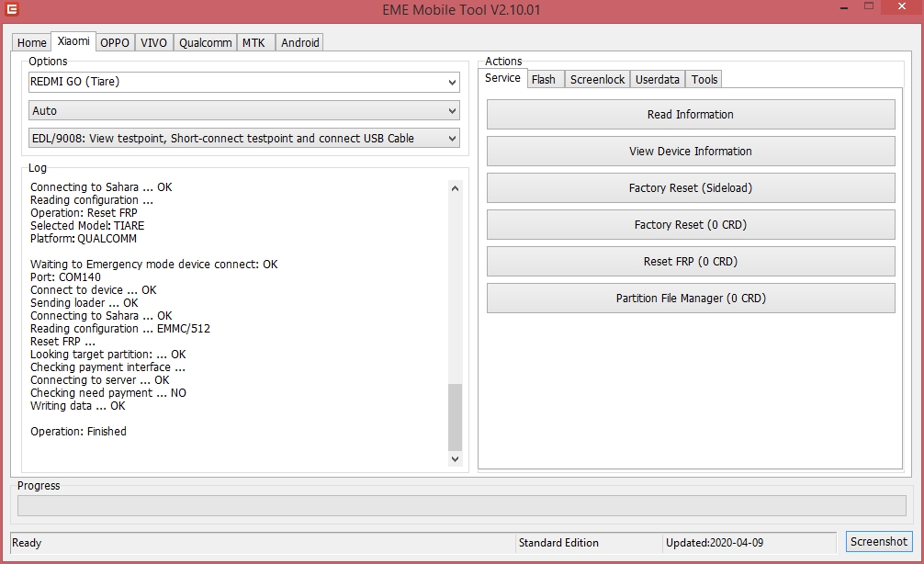
Task: Open the Screenlock actions tab
Action: [x=598, y=79]
